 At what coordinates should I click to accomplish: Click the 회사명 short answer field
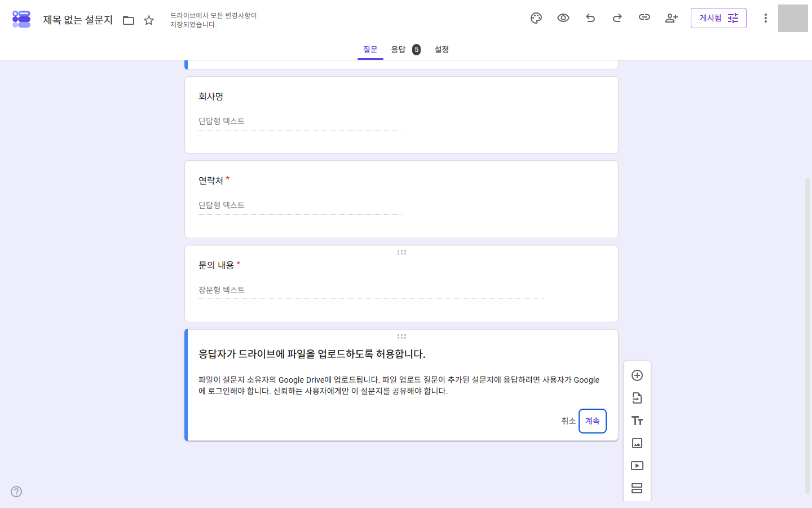click(x=300, y=121)
